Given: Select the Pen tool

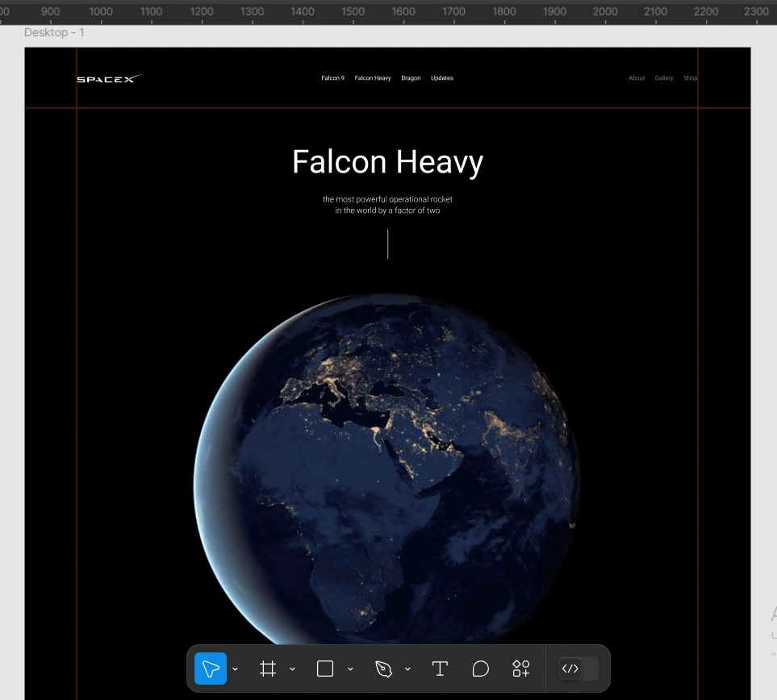Looking at the screenshot, I should 383,669.
